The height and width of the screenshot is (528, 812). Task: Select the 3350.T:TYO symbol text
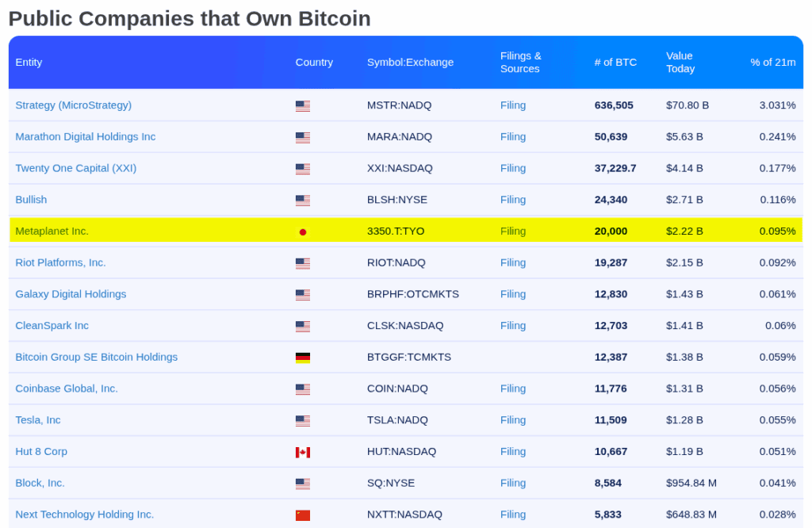click(x=396, y=231)
